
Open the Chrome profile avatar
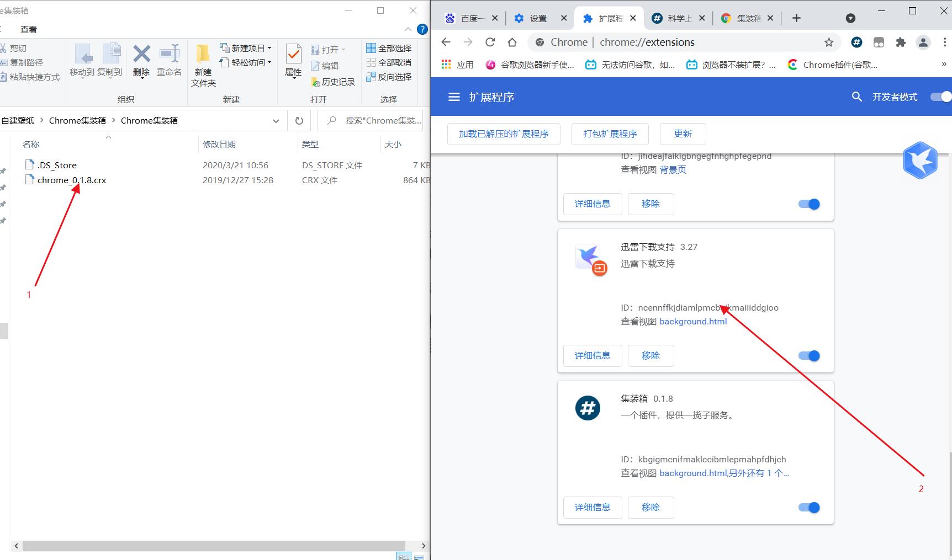tap(923, 42)
